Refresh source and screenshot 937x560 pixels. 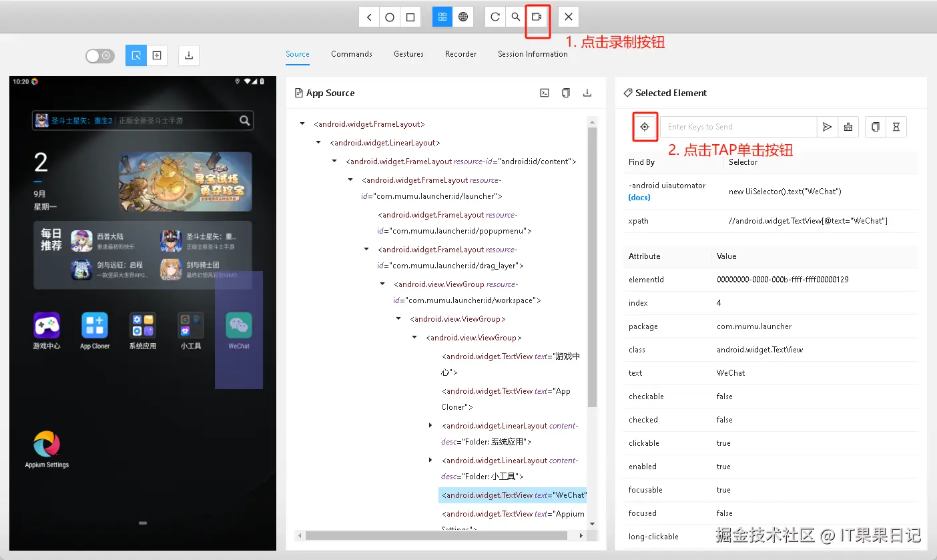495,17
